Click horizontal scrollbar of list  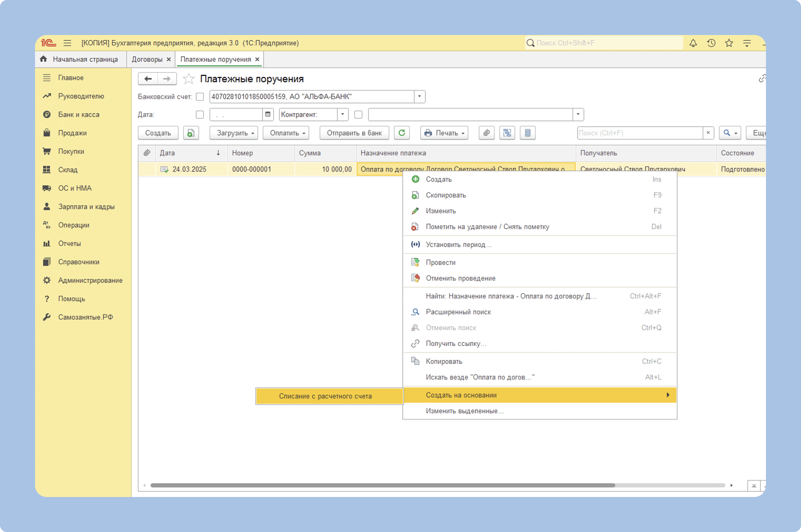pyautogui.click(x=383, y=485)
